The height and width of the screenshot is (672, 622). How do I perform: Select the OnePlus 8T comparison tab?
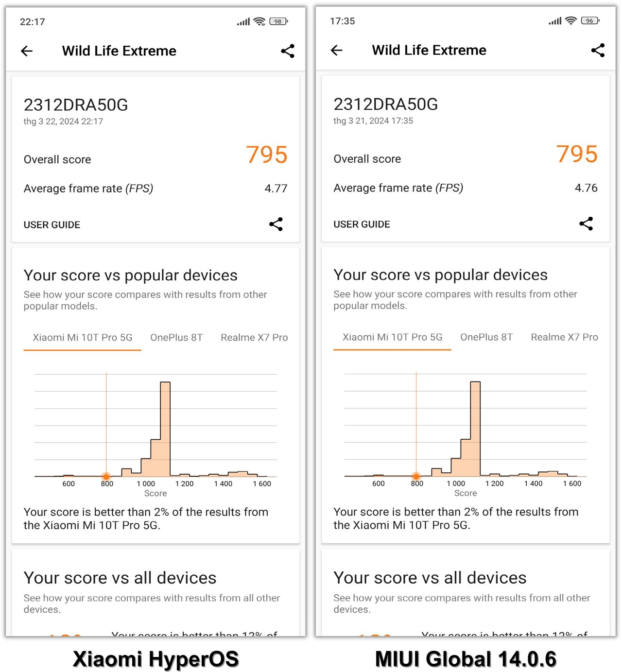176,337
